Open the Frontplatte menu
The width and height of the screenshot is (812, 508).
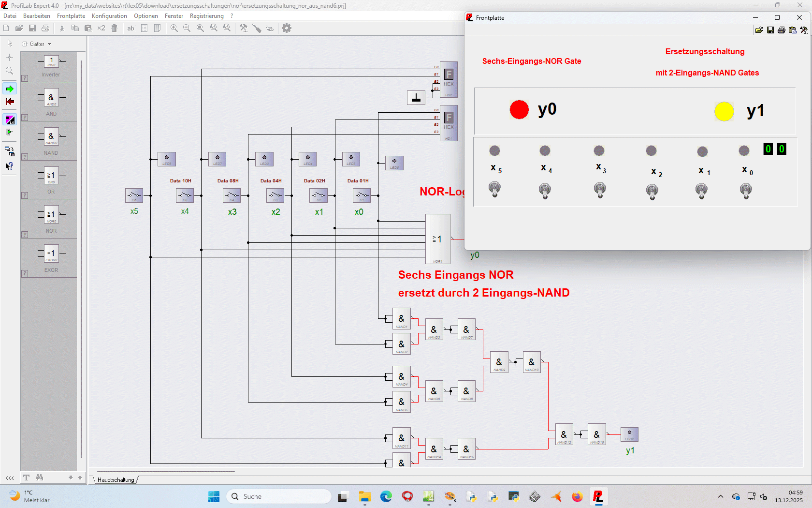[x=71, y=16]
